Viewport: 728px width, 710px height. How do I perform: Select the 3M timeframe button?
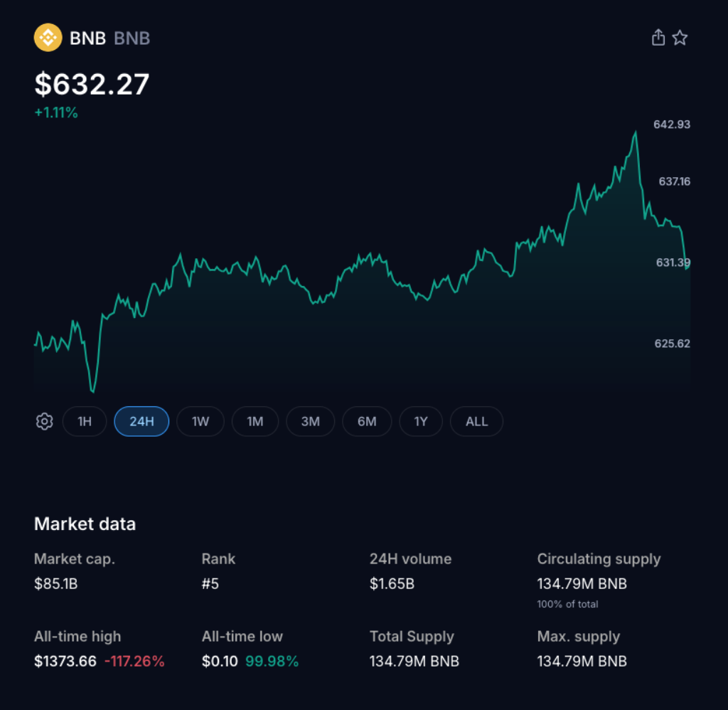point(310,421)
